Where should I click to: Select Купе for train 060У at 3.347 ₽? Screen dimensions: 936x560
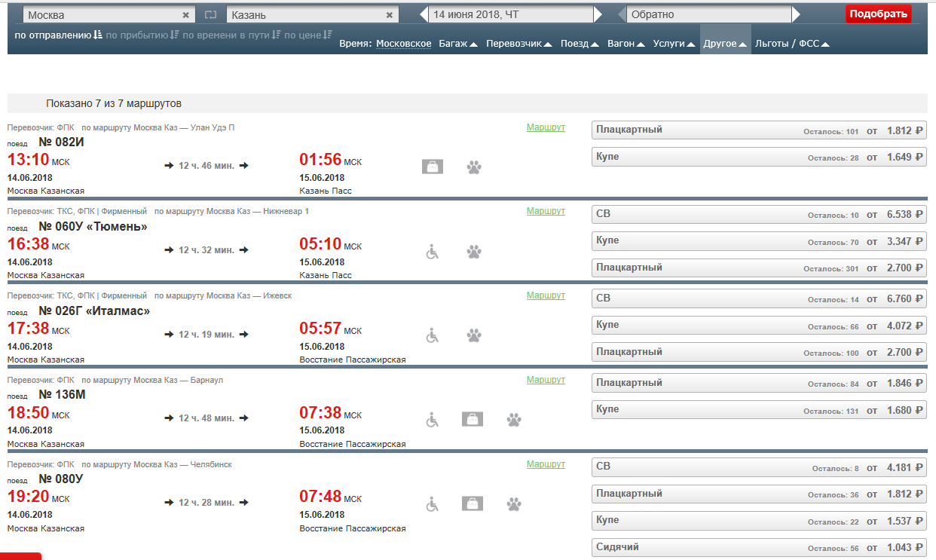click(x=759, y=241)
